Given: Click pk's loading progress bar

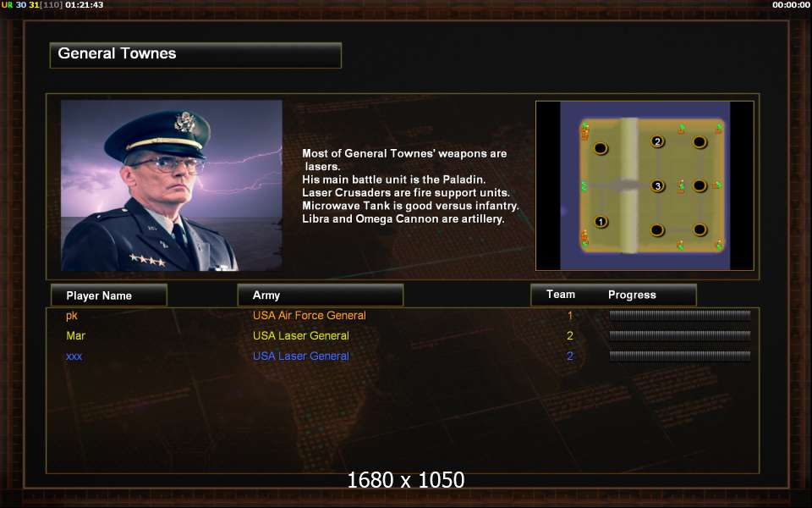Looking at the screenshot, I should pos(680,315).
